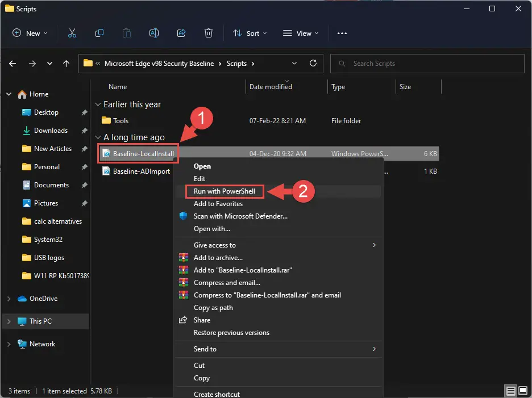Click WinRAR icon beside Add to archive

point(184,258)
